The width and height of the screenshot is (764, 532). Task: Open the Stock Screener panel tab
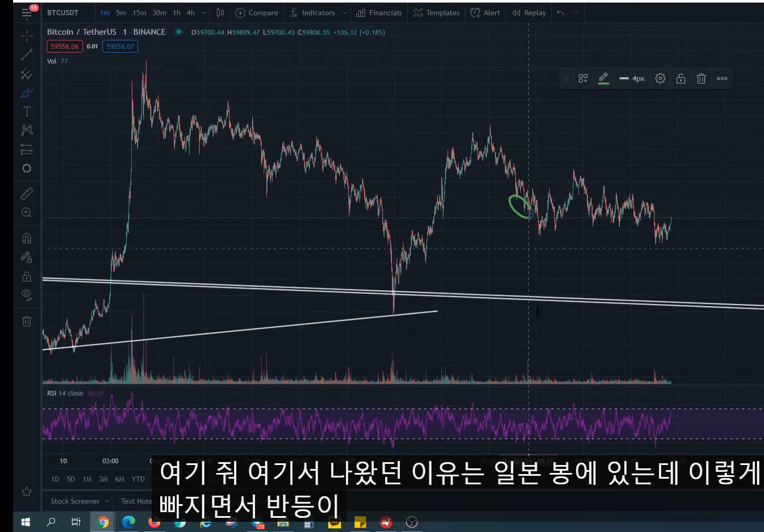(75, 501)
